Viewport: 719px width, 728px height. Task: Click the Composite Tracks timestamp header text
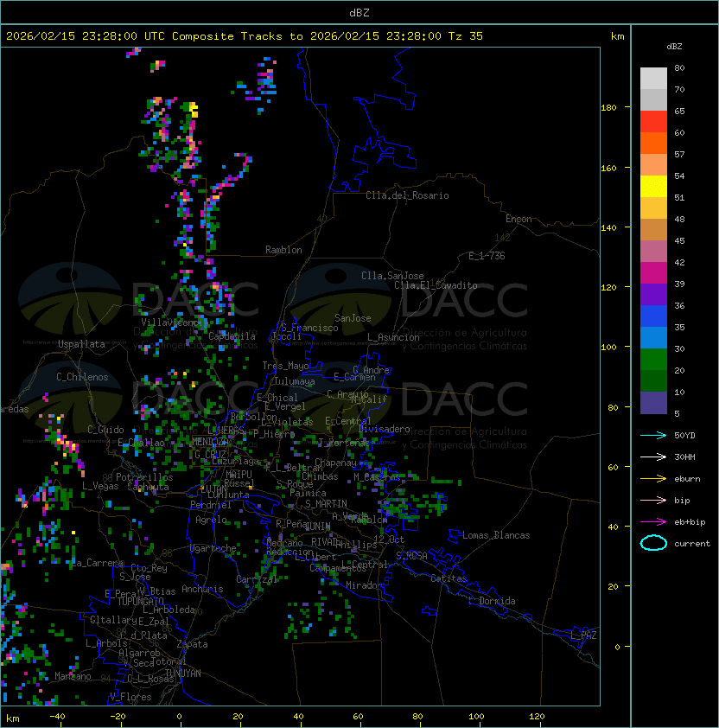pyautogui.click(x=245, y=36)
